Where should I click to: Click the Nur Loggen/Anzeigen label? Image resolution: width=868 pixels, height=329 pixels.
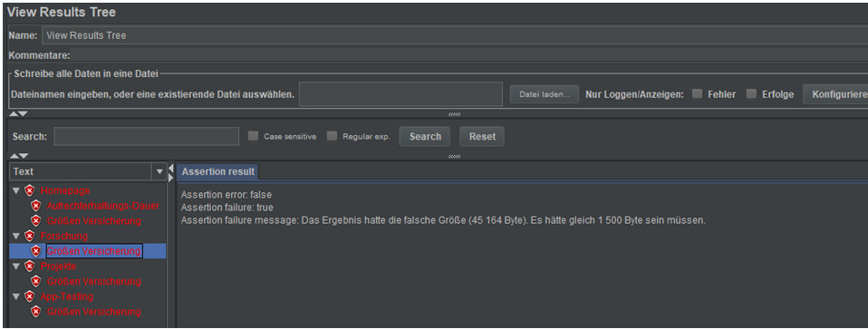click(x=634, y=94)
